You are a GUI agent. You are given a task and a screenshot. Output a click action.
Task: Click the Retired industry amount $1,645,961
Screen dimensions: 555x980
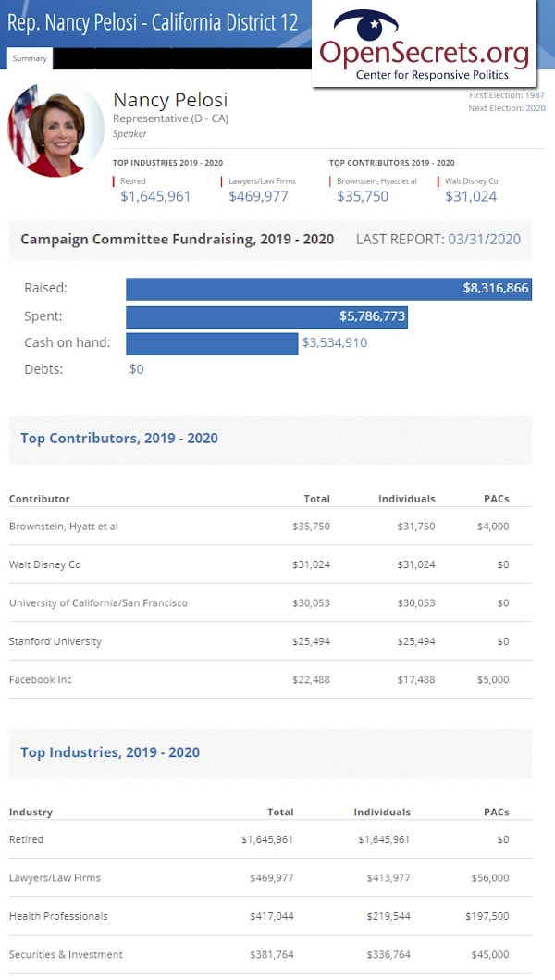[x=155, y=196]
